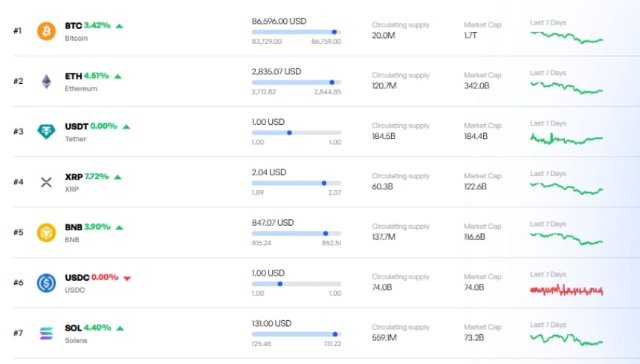Open the Ethereum name link
Screen dimensions: 640x364
click(x=80, y=88)
